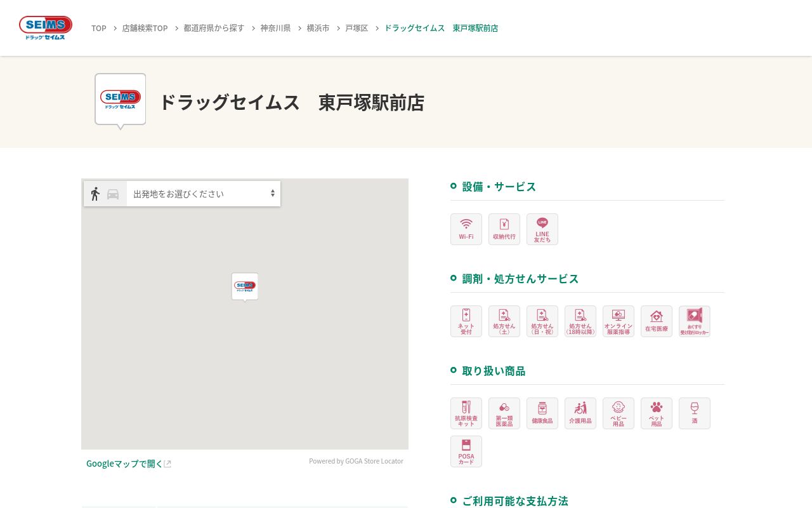Open 店舗検索TOP breadcrumb link
The height and width of the screenshot is (508, 812).
[145, 28]
